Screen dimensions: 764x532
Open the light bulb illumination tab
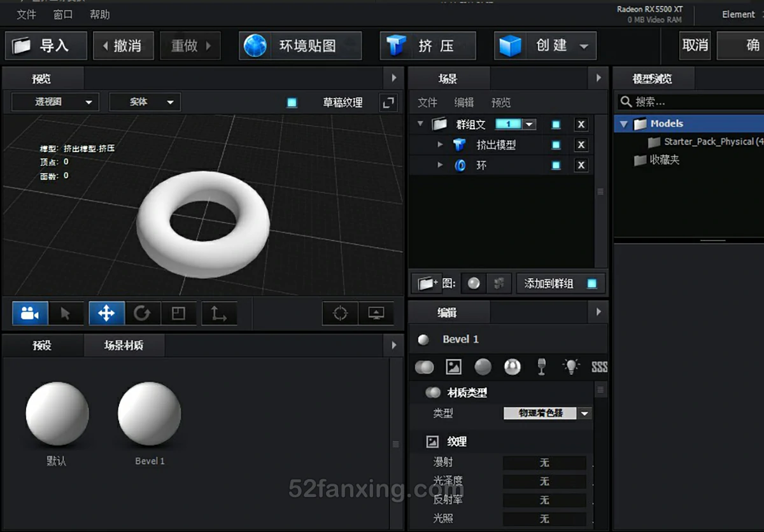[571, 367]
